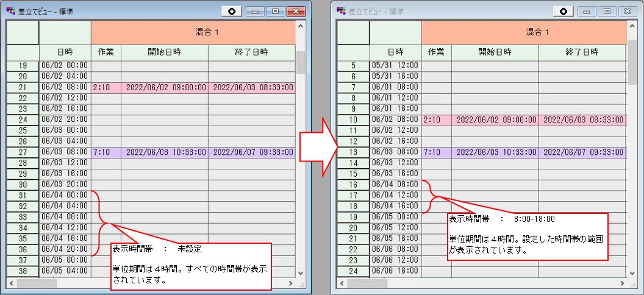This screenshot has height=295, width=644.
Task: Click the vertical scrollbar thumb in the left window
Action: (300, 62)
